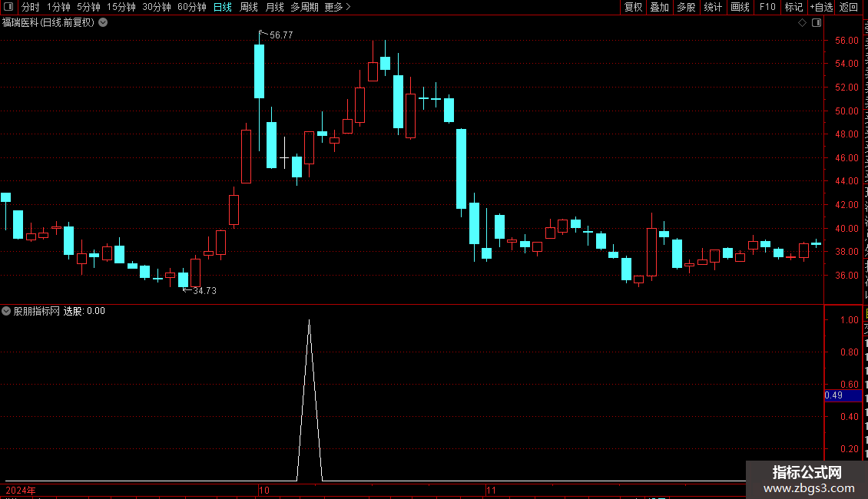Switch to 分时 intraday view
The height and width of the screenshot is (499, 868).
pos(31,7)
